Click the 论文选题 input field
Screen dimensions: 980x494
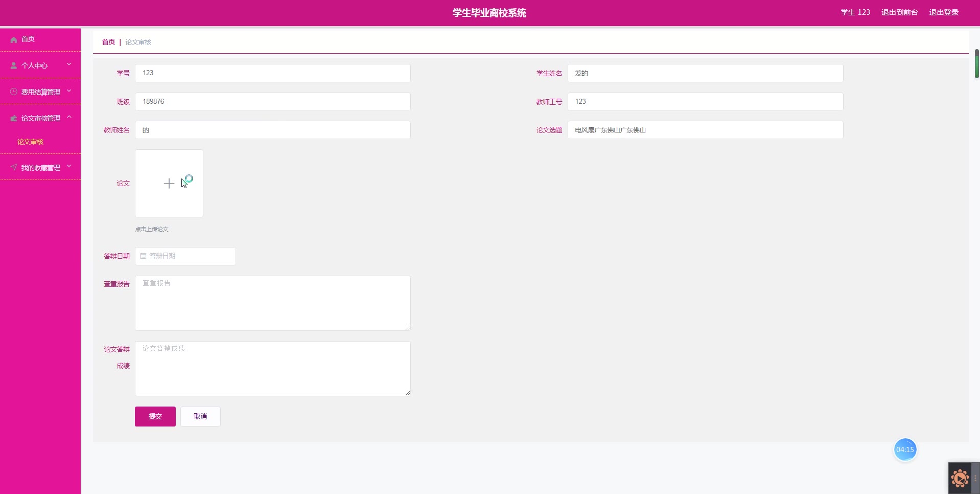[x=706, y=130]
